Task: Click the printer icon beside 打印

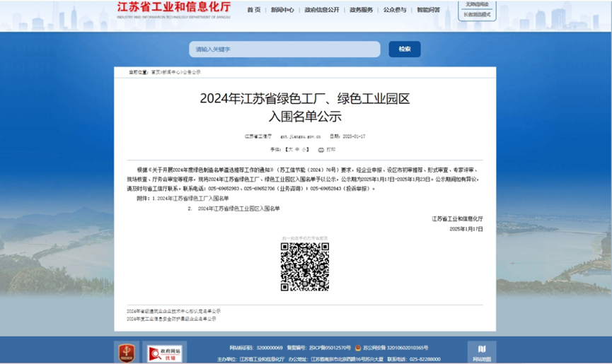Action: pyautogui.click(x=321, y=150)
